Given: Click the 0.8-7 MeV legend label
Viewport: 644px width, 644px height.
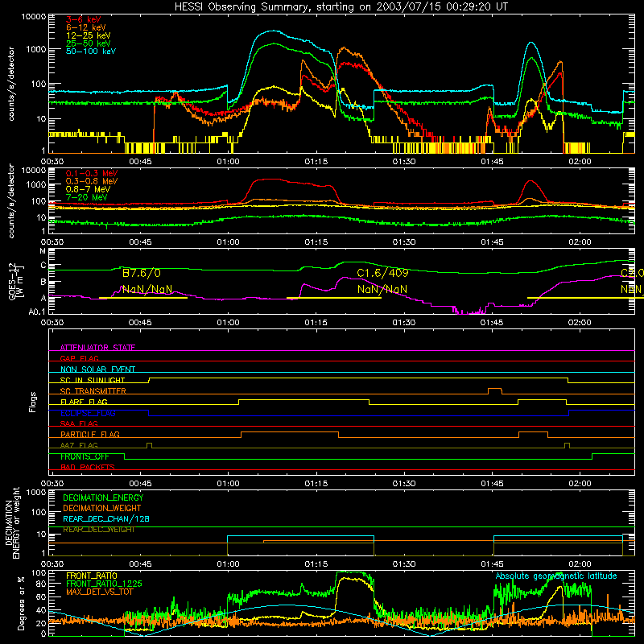Looking at the screenshot, I should (x=88, y=189).
